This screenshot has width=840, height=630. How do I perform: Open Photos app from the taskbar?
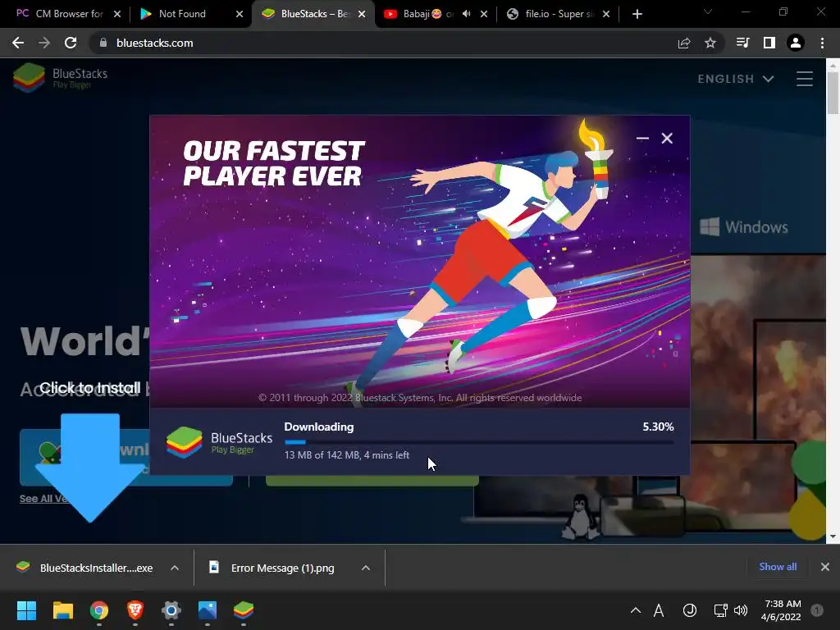click(x=208, y=610)
